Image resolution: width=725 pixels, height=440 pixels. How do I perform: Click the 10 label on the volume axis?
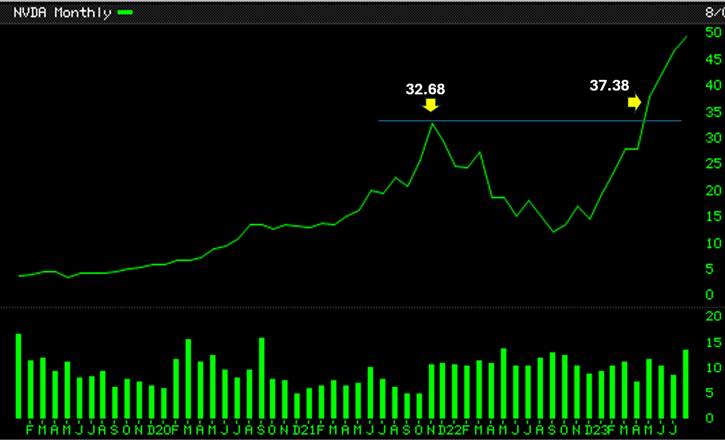click(x=713, y=368)
